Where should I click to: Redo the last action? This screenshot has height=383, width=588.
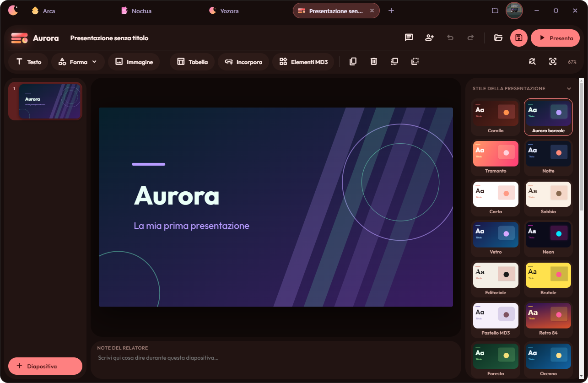coord(470,38)
